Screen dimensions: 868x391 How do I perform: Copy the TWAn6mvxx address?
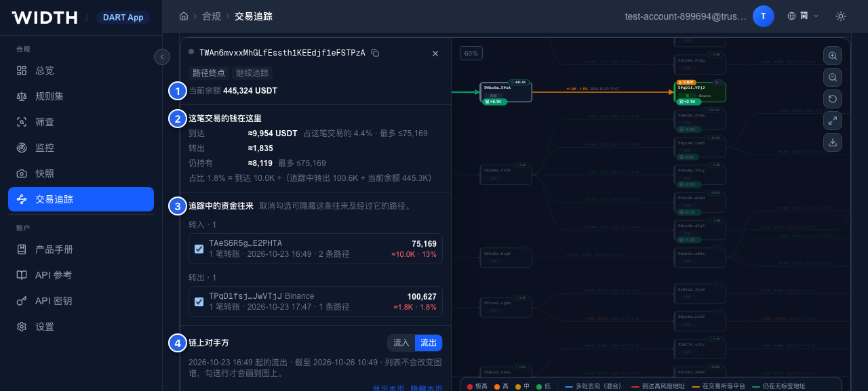(x=375, y=53)
